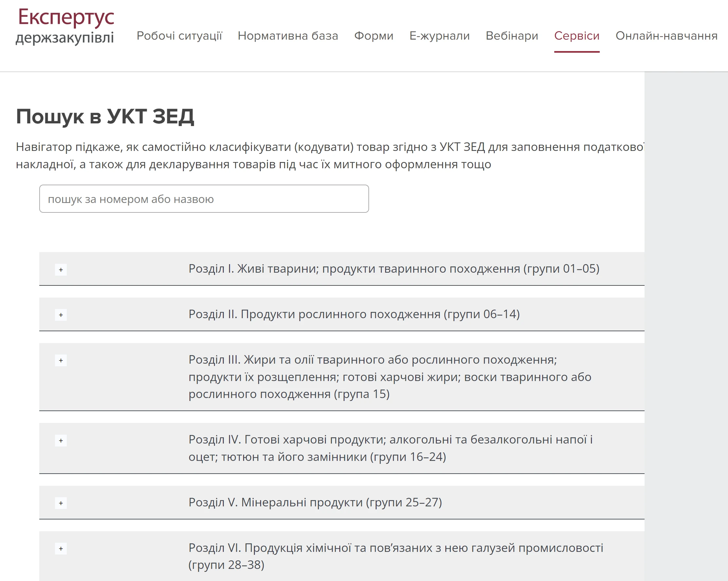Open Робочі ситуації menu item
This screenshot has width=728, height=581.
179,36
